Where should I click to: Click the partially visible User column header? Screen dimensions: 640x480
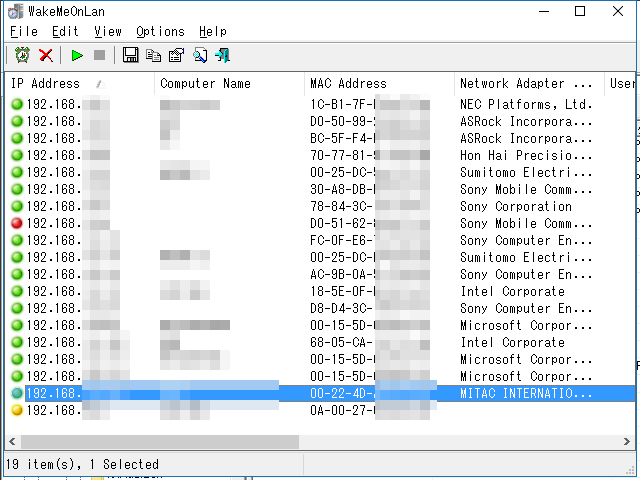point(620,84)
